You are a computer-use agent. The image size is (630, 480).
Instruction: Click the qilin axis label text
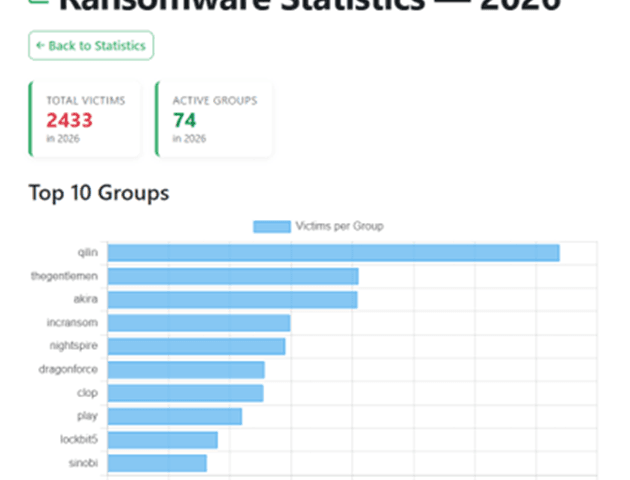[87, 253]
